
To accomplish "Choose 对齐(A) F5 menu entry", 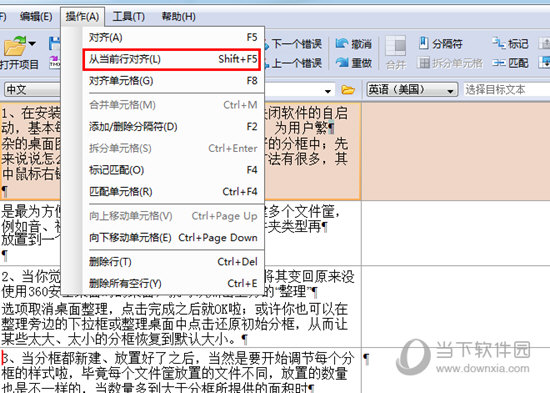I will (173, 37).
